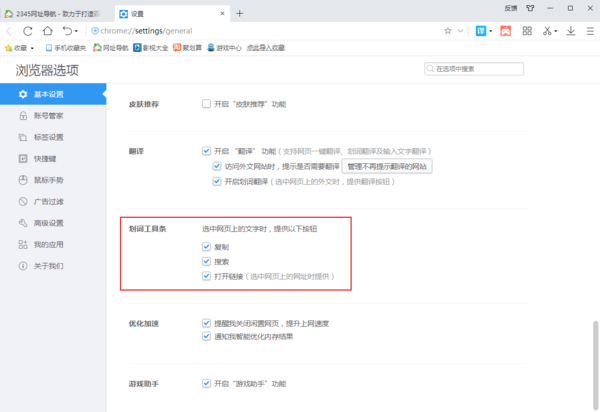Open 广告过滤 in the settings sidebar

tap(48, 201)
